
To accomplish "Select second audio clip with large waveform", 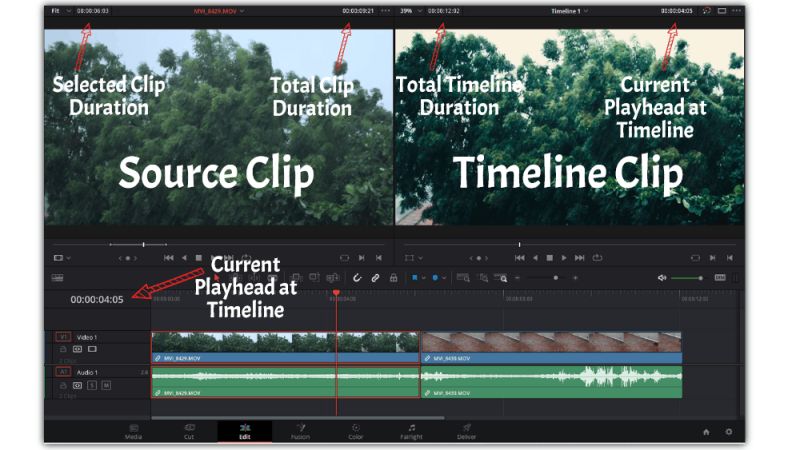I will click(x=552, y=382).
